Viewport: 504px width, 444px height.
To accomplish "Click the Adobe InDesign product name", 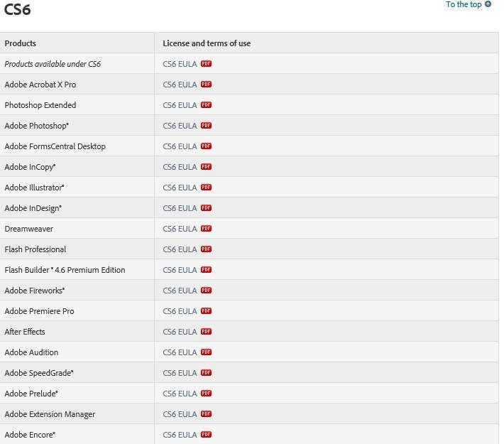I will (x=33, y=208).
